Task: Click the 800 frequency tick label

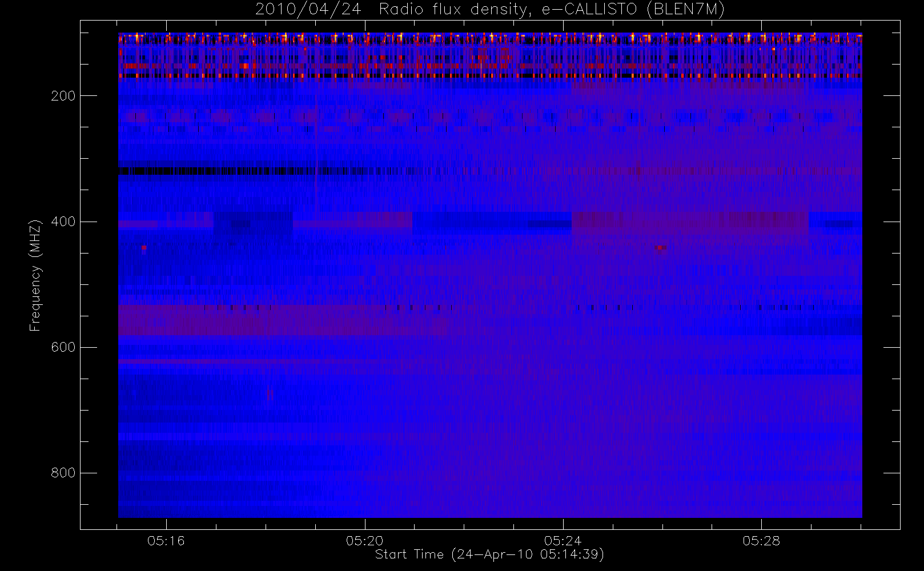Action: (x=63, y=473)
